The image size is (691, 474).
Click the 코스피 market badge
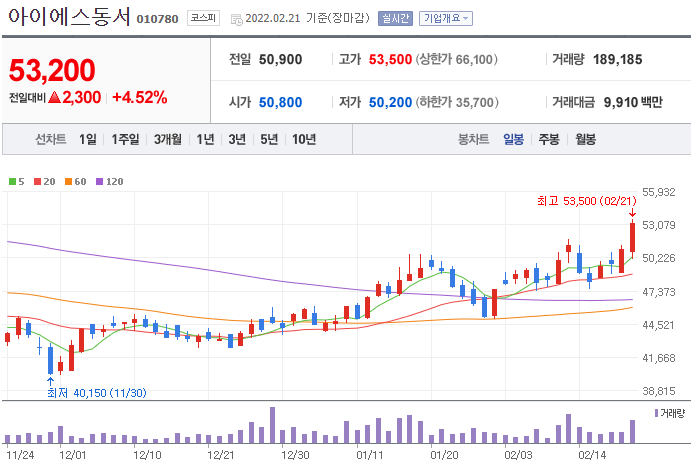click(x=203, y=18)
